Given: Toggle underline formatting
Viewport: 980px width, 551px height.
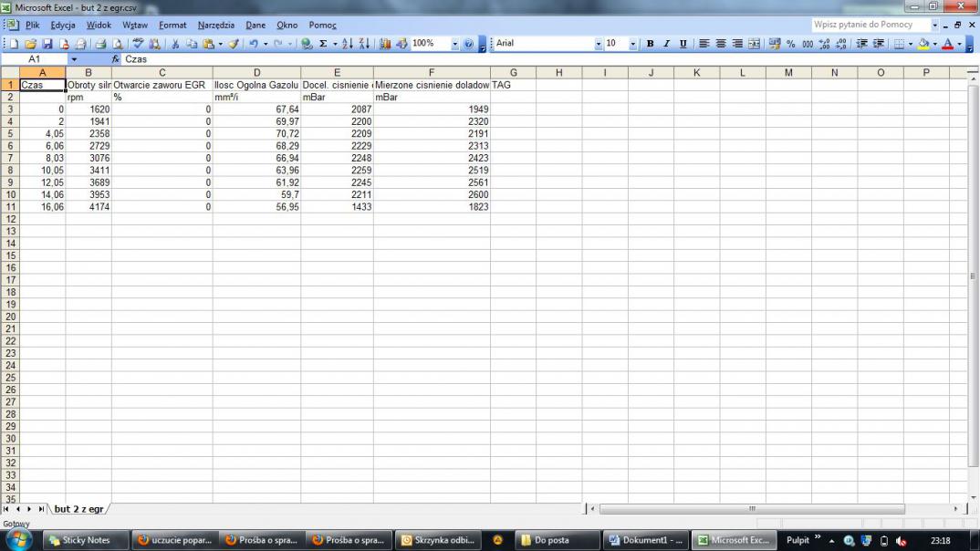Looking at the screenshot, I should (683, 44).
